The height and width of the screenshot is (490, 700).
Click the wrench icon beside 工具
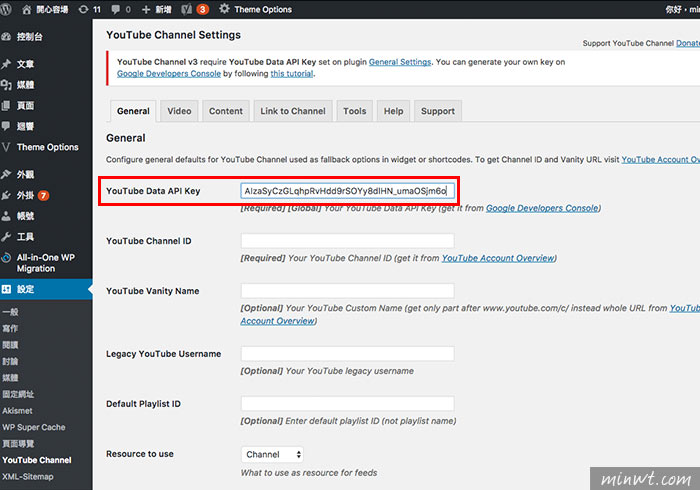tap(6, 237)
